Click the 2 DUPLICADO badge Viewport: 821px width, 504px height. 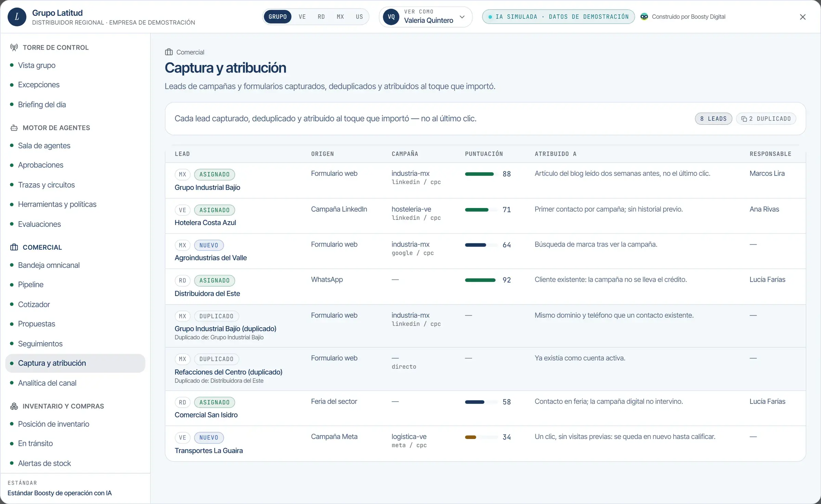tap(766, 119)
